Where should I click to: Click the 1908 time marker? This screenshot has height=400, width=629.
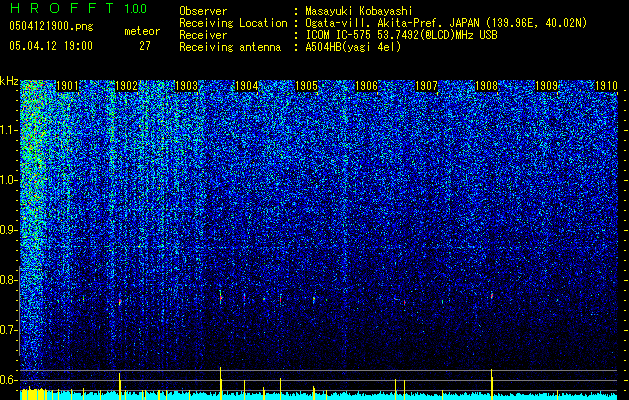coord(487,86)
